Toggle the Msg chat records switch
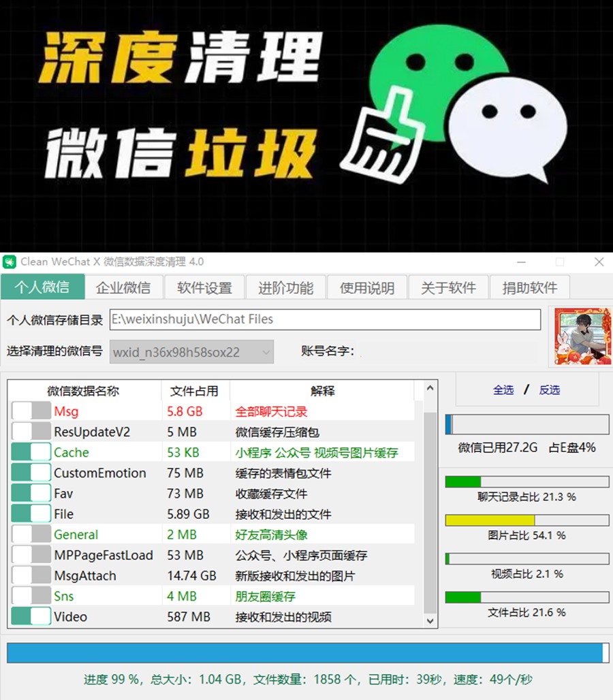Image resolution: width=613 pixels, height=700 pixels. tap(31, 411)
